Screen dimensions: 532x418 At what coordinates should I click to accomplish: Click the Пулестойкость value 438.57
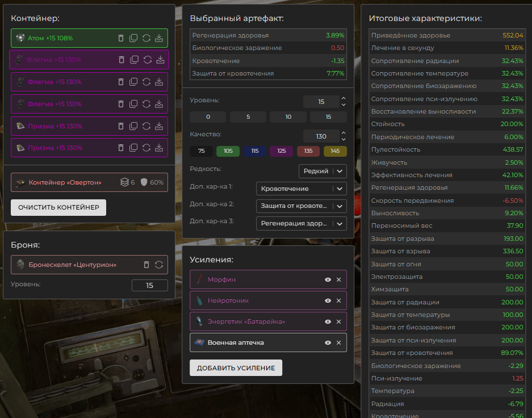513,149
